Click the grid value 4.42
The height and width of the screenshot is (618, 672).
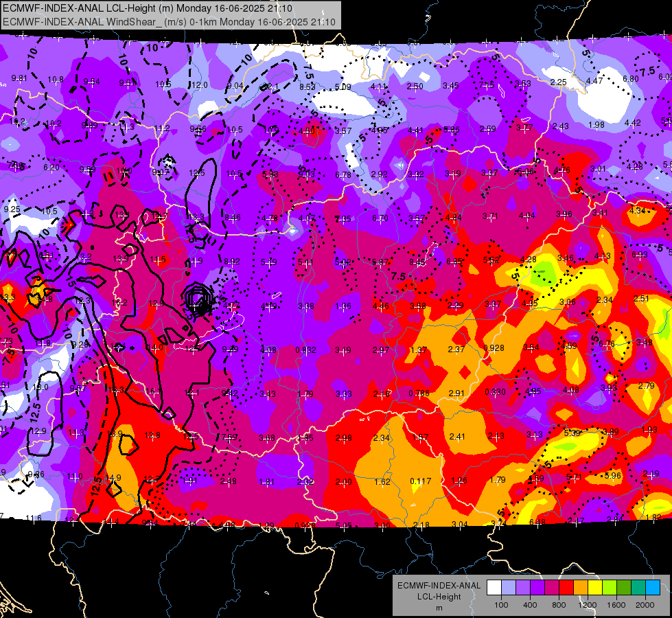pyautogui.click(x=633, y=123)
